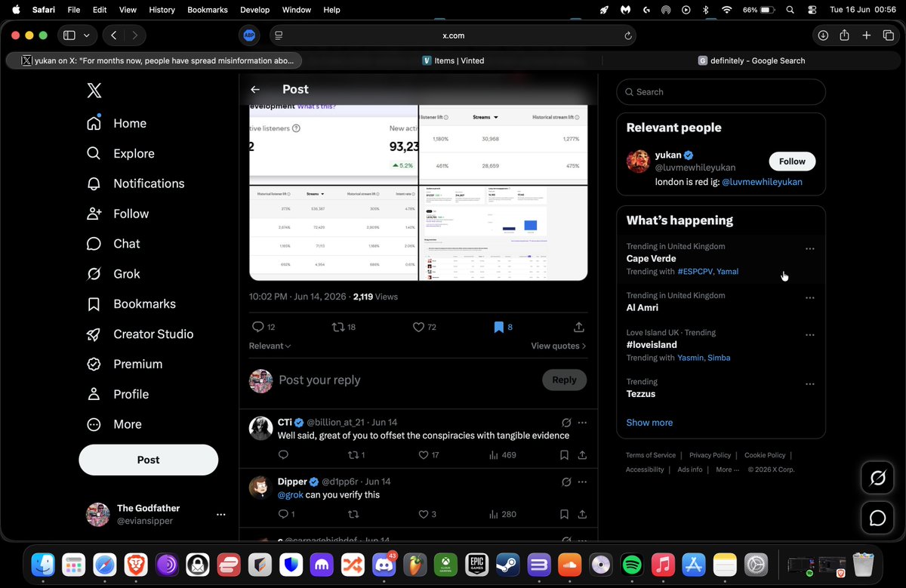Open floating Grok button

[x=877, y=479]
